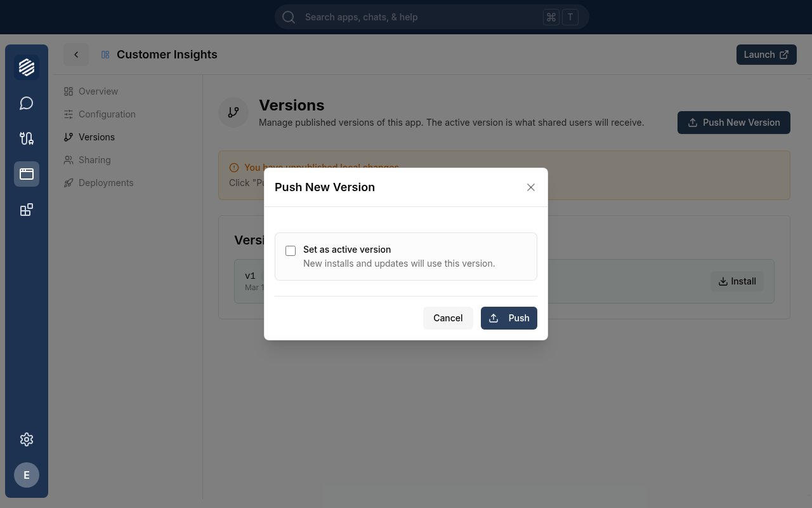Screen dimensions: 812x508
Task: Open the workflows icon in sidebar
Action: tap(27, 138)
